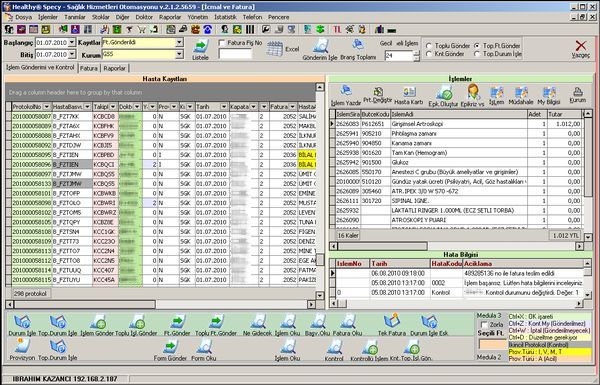Select the Top.Ft.Gönder radio button
Screen dimensions: 600x385
tap(477, 46)
